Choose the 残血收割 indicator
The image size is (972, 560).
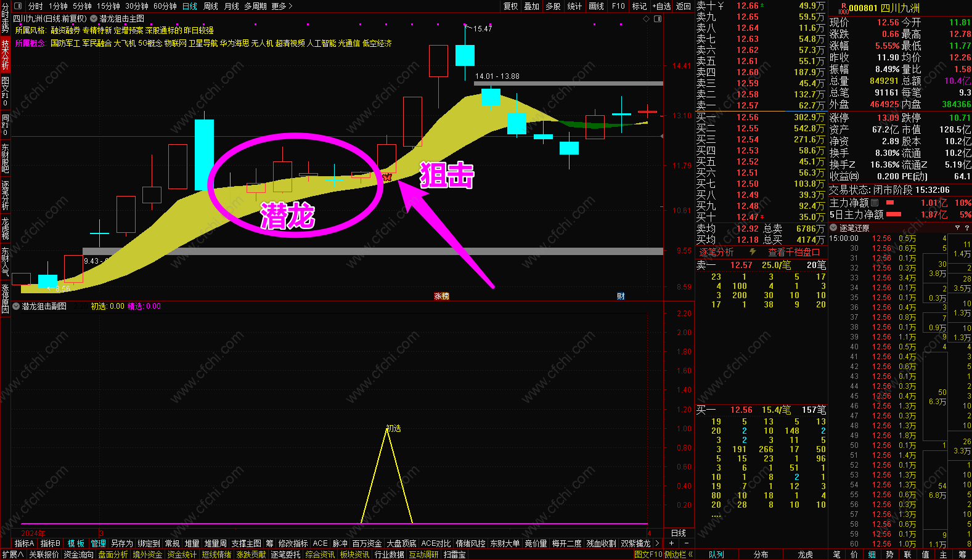[602, 543]
